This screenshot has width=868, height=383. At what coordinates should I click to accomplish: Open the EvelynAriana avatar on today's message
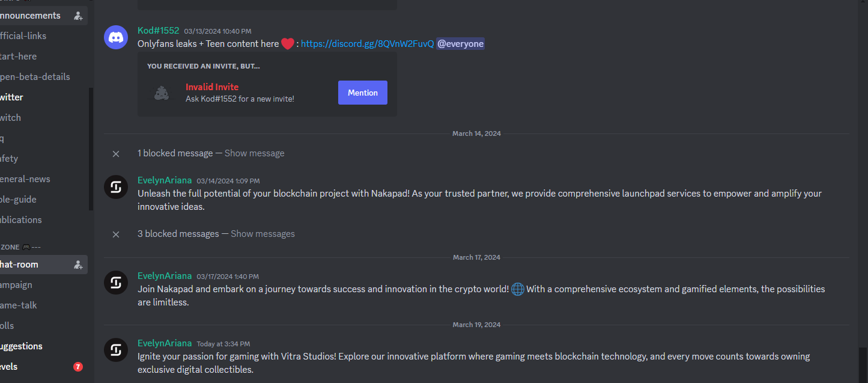116,350
